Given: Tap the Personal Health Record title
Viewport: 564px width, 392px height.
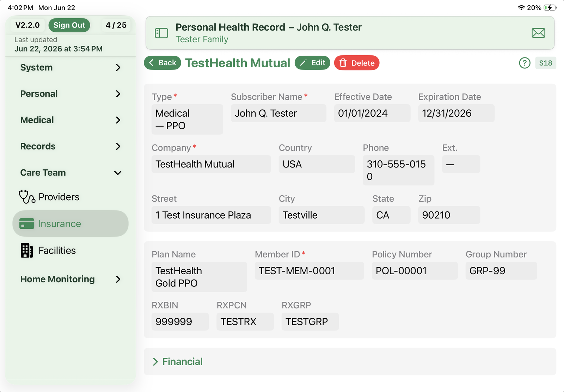Looking at the screenshot, I should (269, 27).
